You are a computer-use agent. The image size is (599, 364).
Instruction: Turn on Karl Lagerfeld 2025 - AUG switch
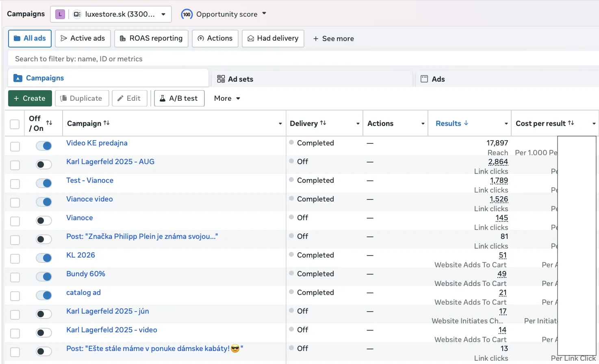(44, 165)
